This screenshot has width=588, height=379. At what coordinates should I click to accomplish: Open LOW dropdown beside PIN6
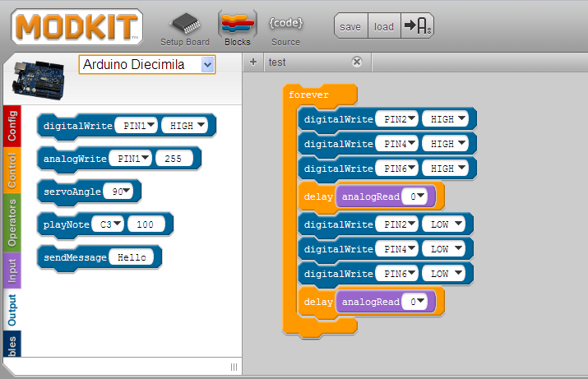pyautogui.click(x=443, y=274)
